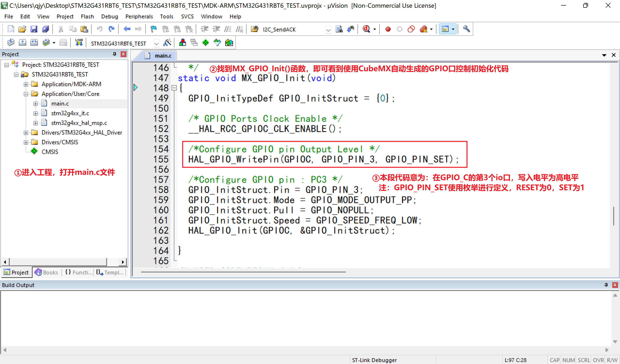This screenshot has width=620, height=364.
Task: Collapse Project root tree node
Action: [x=6, y=65]
